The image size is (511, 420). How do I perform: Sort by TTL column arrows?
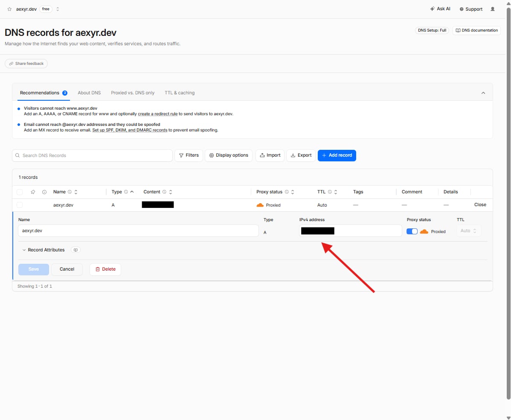[x=336, y=192]
